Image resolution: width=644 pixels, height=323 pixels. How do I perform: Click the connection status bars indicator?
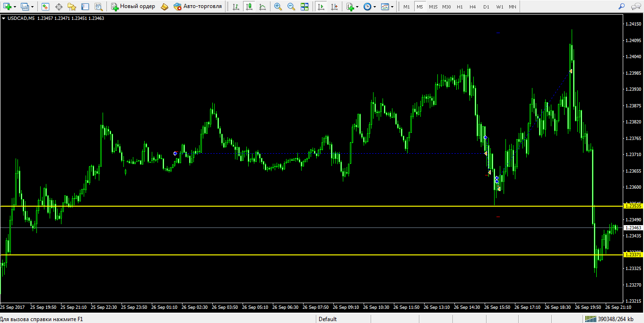[590, 319]
